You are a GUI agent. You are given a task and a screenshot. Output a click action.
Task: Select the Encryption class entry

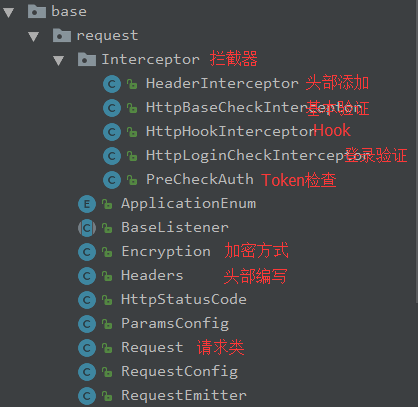pyautogui.click(x=166, y=252)
